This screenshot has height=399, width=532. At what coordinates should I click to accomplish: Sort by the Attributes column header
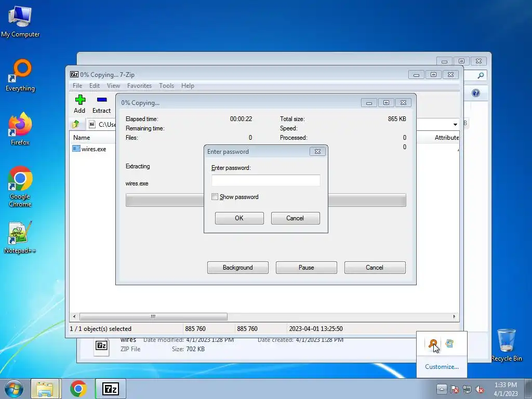point(446,137)
